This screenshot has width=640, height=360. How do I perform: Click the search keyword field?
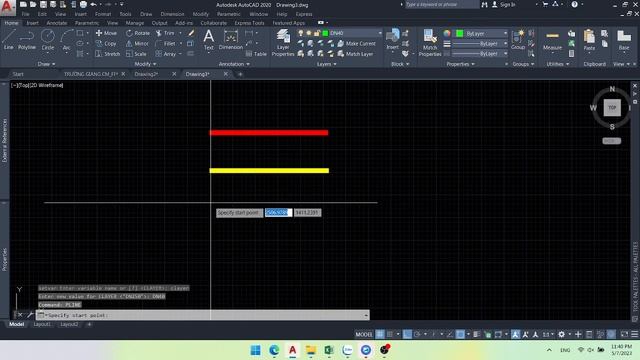[442, 4]
